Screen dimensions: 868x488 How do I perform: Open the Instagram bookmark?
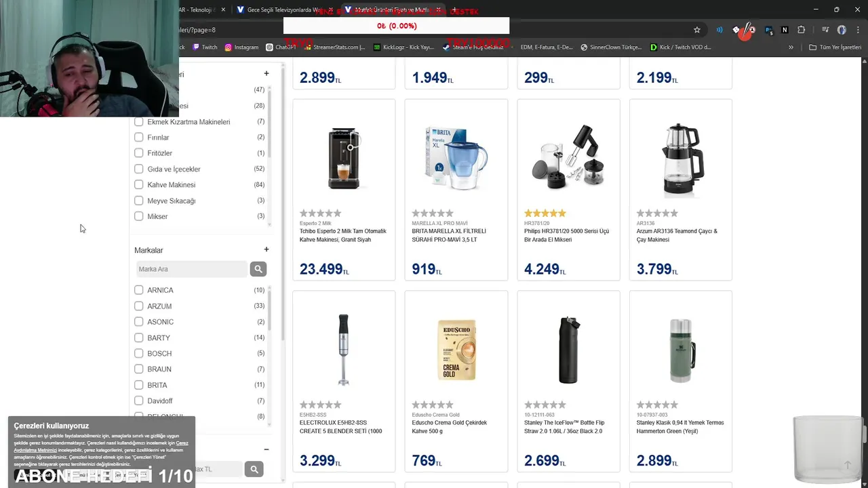pyautogui.click(x=241, y=47)
